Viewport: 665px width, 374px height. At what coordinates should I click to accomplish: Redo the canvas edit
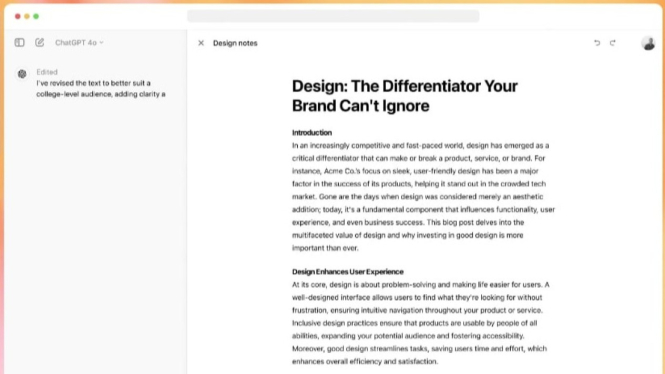(x=613, y=43)
